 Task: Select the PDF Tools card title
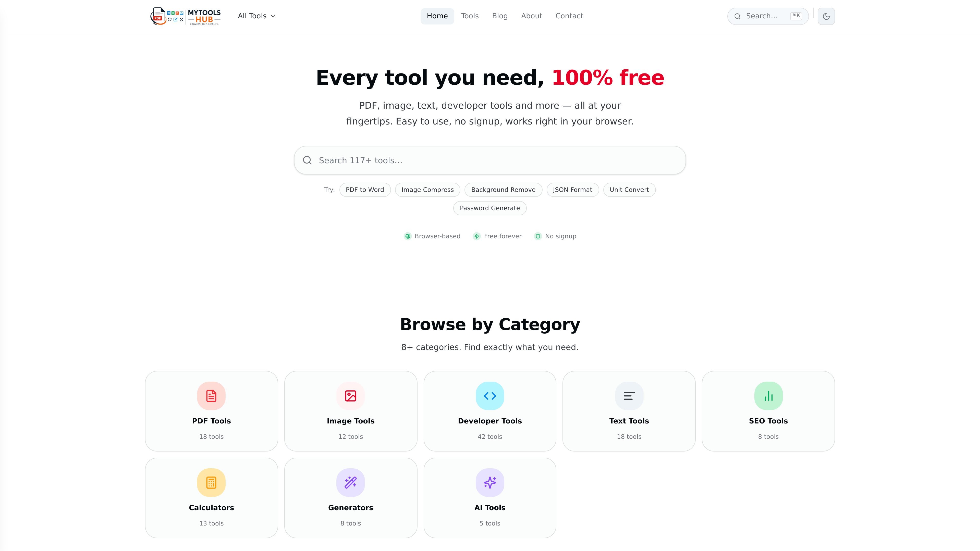tap(211, 421)
